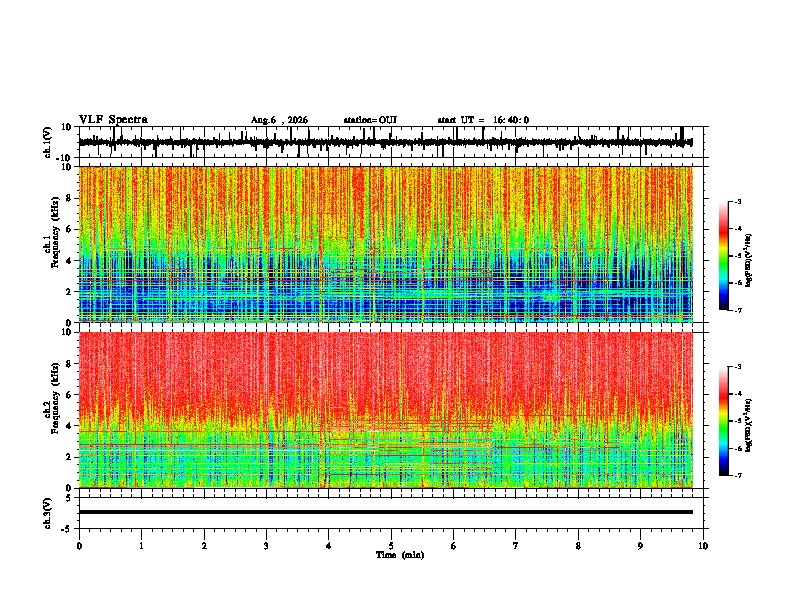792x612 pixels.
Task: Click time axis tick label "3"
Action: click(x=266, y=546)
